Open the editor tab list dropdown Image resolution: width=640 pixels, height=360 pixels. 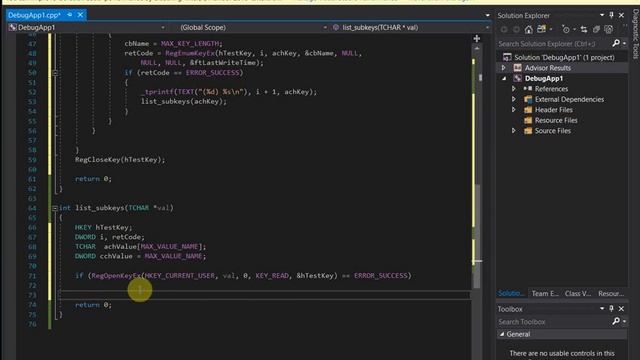tap(487, 16)
